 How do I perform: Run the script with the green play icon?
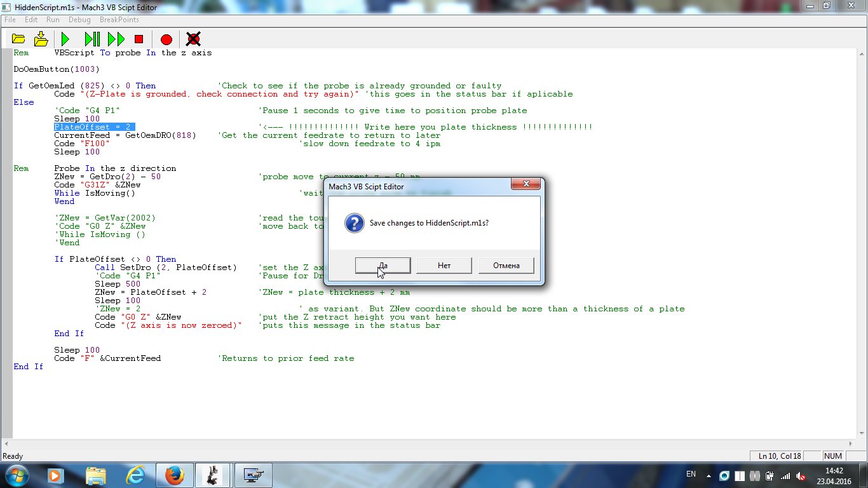point(65,39)
